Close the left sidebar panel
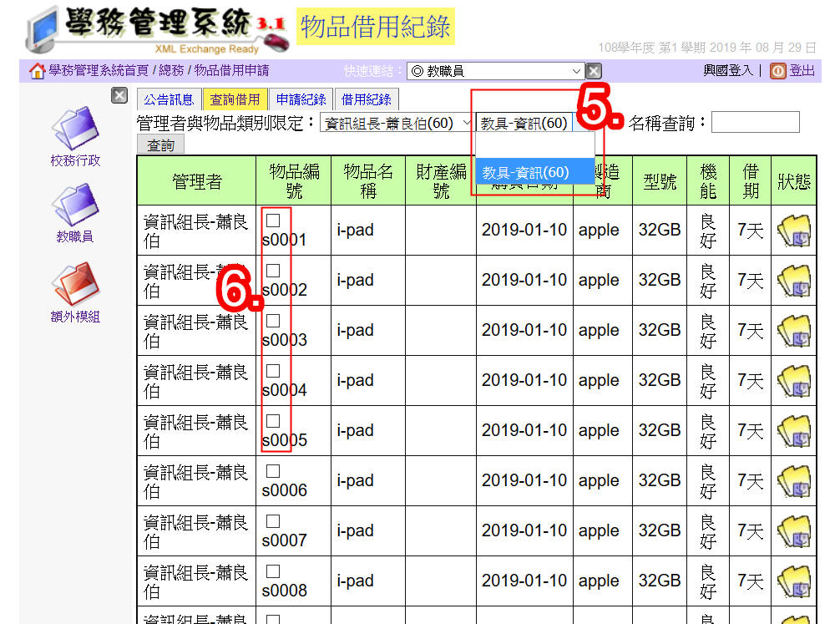The image size is (840, 624). pos(119,95)
